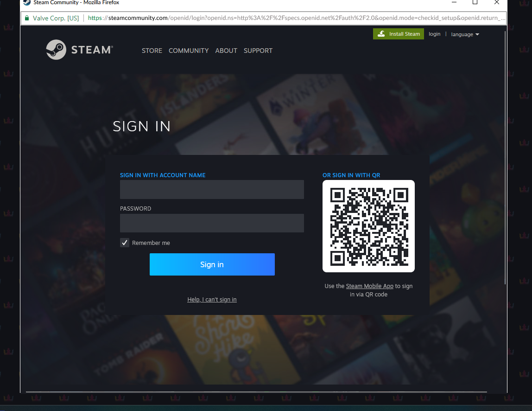Screen dimensions: 532x411
Task: Open the language dropdown
Action: tap(465, 34)
